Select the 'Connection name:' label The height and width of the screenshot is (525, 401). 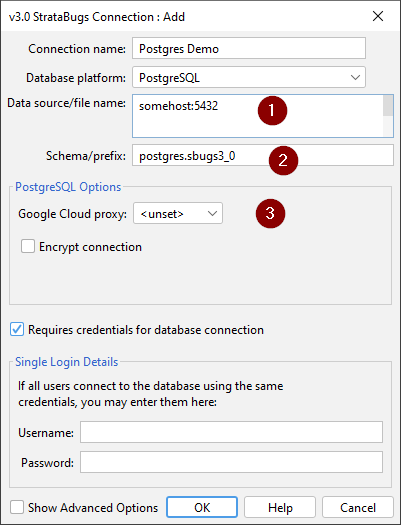point(77,49)
